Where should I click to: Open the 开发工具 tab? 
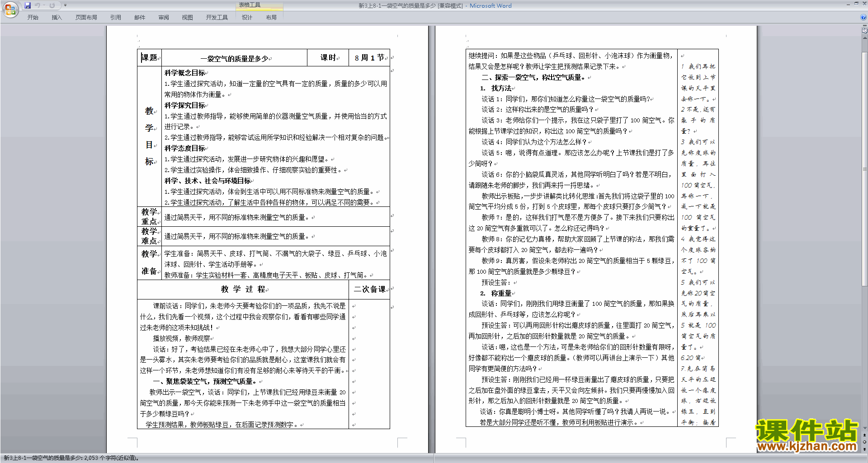217,17
